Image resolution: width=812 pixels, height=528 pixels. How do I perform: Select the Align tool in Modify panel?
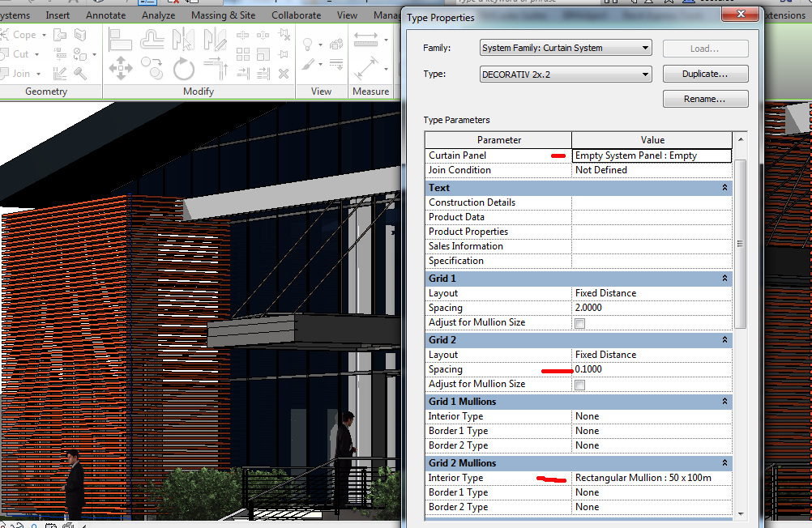pyautogui.click(x=121, y=40)
